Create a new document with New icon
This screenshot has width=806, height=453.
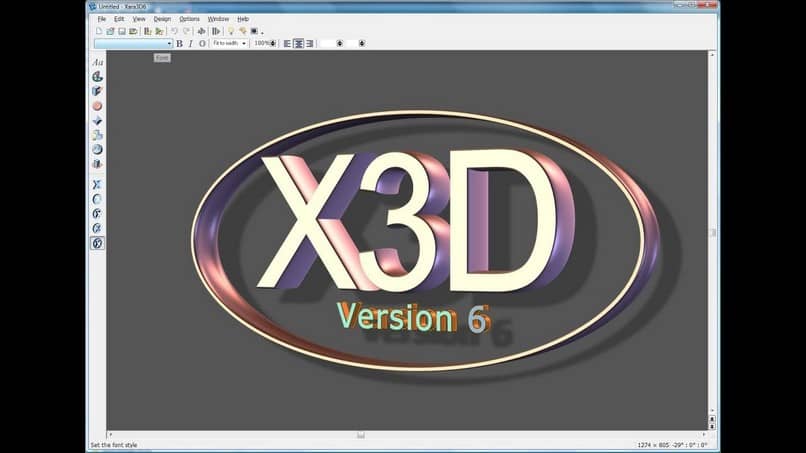[x=99, y=31]
